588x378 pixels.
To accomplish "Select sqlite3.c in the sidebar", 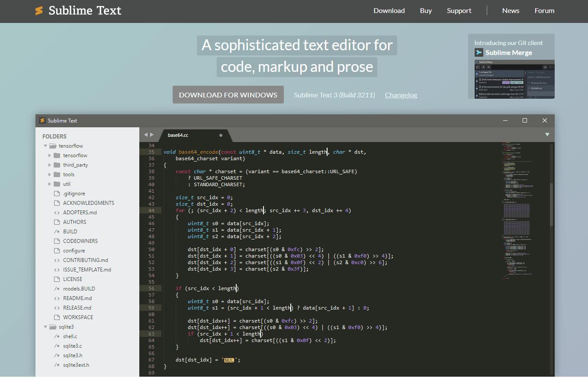I will point(72,346).
